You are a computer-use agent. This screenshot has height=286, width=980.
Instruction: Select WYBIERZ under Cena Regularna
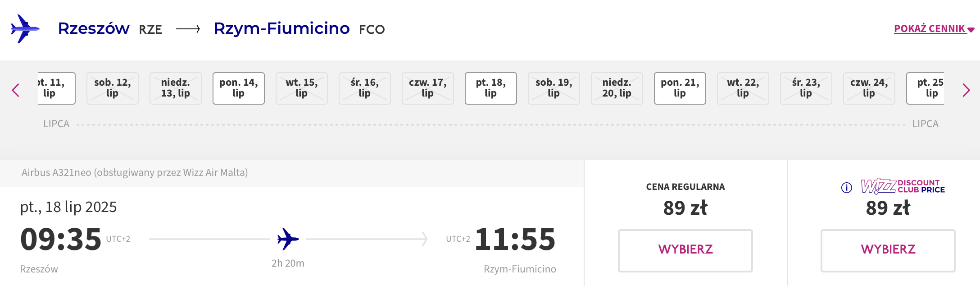(x=685, y=250)
